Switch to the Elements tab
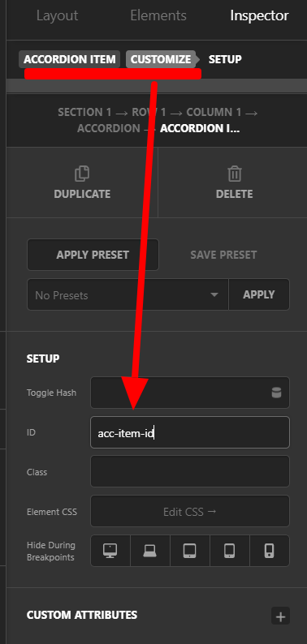Image resolution: width=307 pixels, height=644 pixels. tap(158, 15)
